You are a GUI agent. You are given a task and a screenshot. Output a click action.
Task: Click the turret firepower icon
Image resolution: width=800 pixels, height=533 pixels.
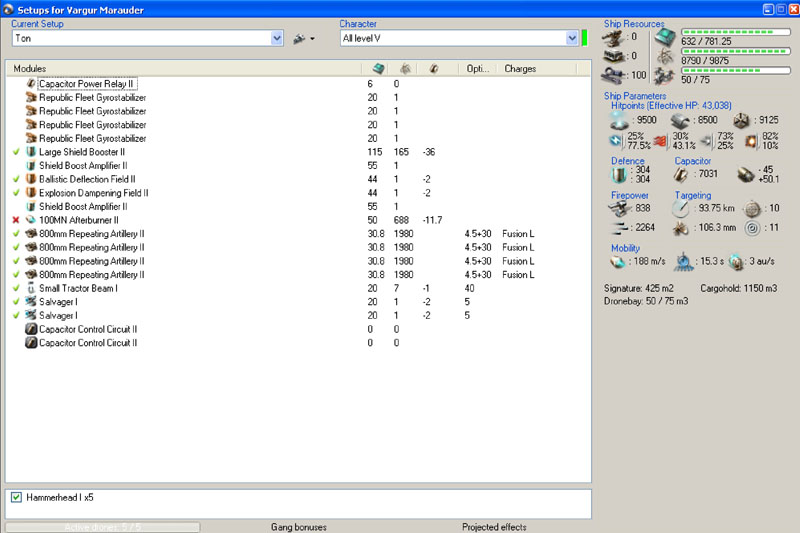click(620, 207)
